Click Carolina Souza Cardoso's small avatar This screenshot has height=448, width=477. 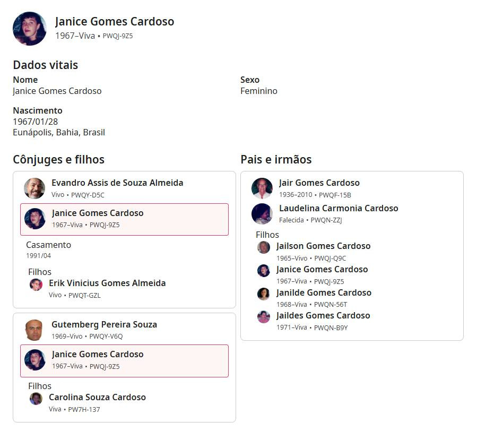pos(36,399)
